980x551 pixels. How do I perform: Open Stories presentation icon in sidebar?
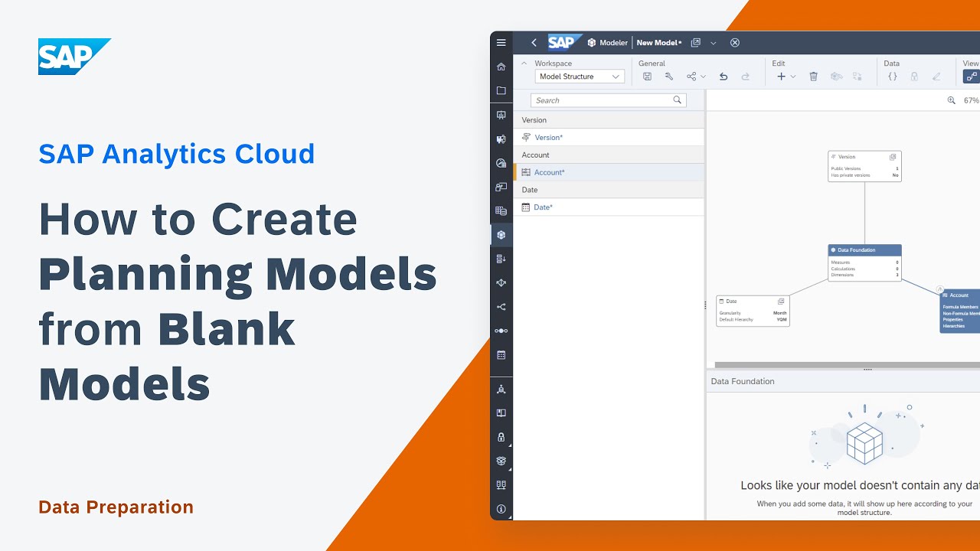501,115
